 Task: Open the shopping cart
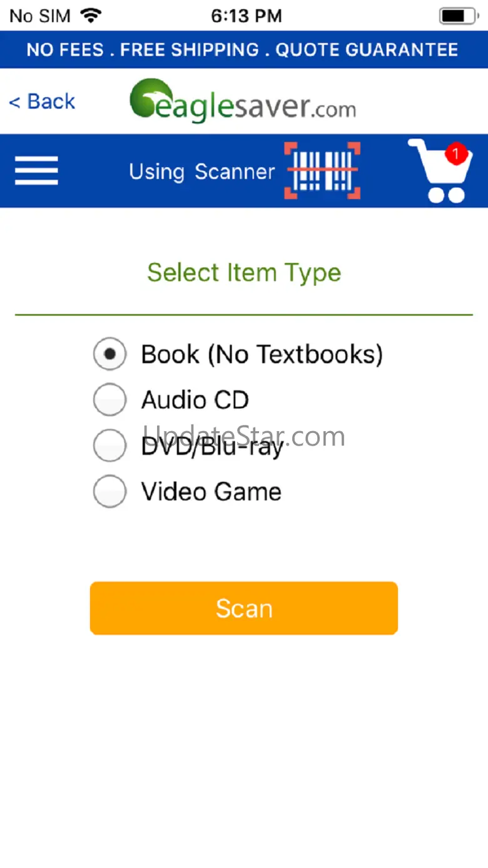click(439, 171)
